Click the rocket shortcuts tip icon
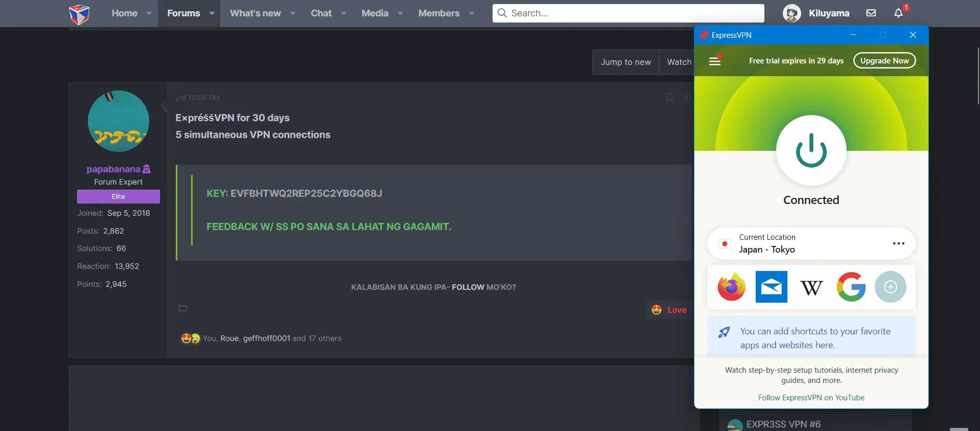 pyautogui.click(x=724, y=333)
